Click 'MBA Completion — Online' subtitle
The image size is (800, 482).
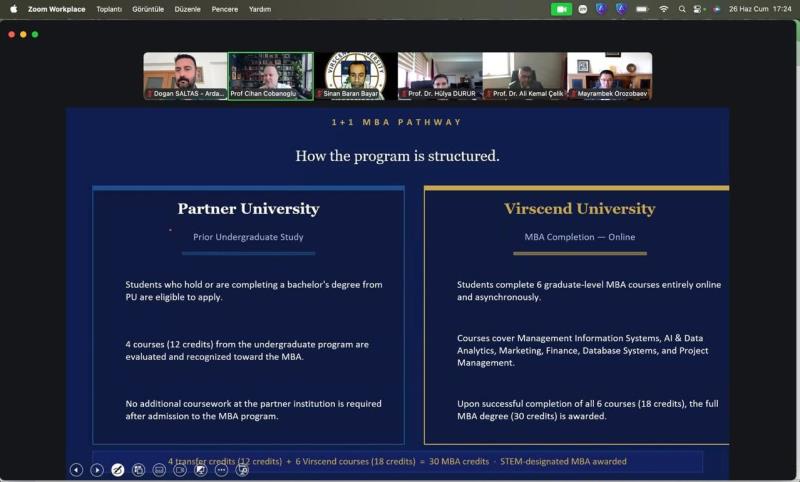click(580, 237)
